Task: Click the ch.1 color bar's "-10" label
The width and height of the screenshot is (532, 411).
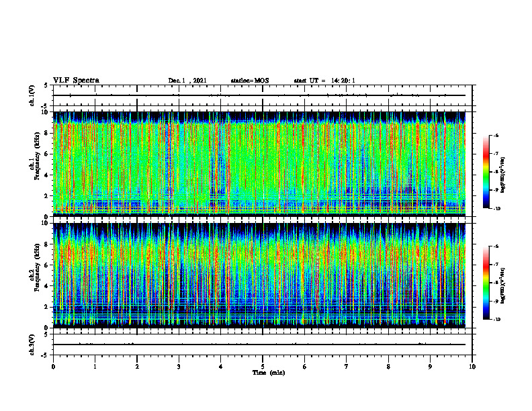Action: (496, 209)
